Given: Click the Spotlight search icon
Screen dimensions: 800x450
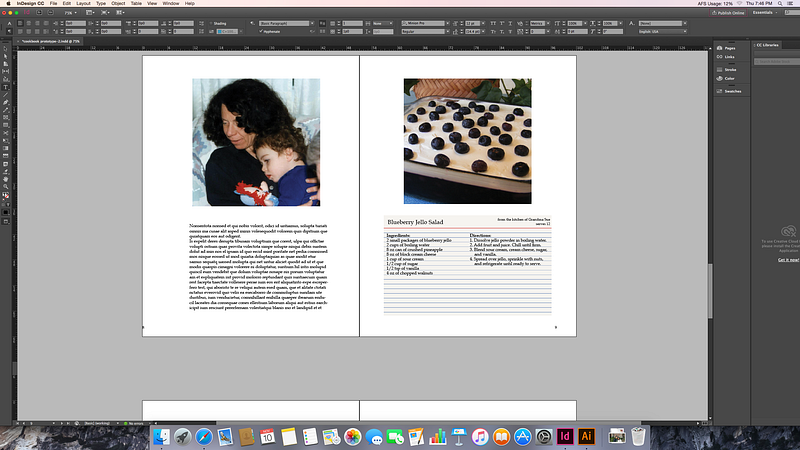Looking at the screenshot, I should [780, 4].
